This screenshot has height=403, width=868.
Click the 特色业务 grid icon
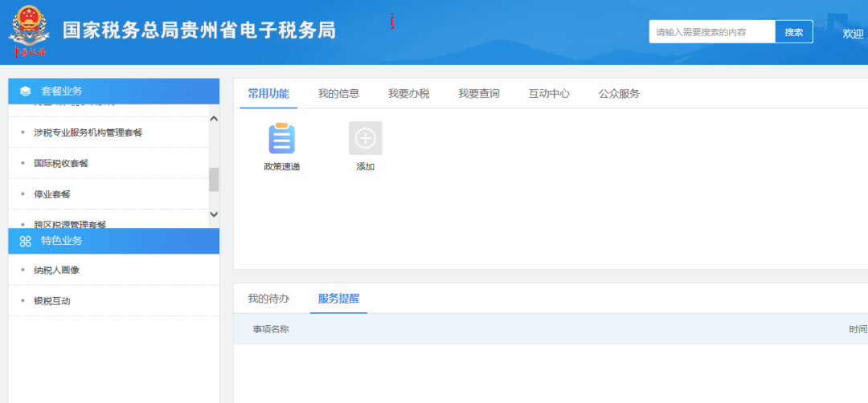pos(26,241)
